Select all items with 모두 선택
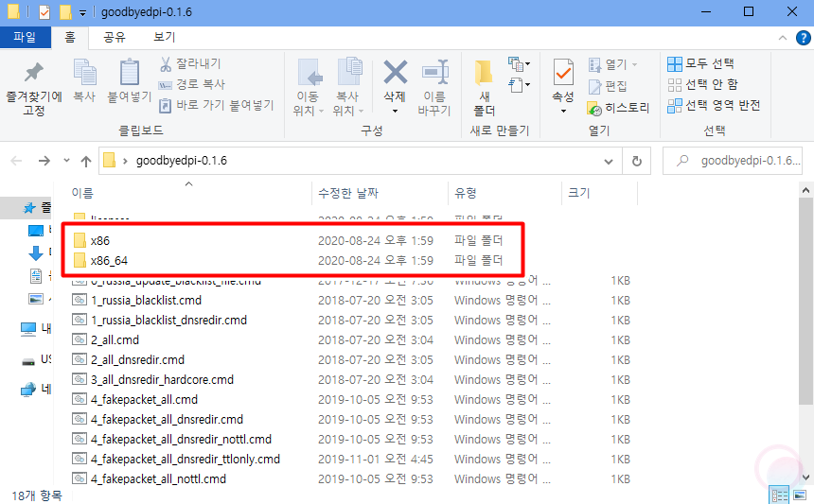The height and width of the screenshot is (504, 814). coord(700,63)
